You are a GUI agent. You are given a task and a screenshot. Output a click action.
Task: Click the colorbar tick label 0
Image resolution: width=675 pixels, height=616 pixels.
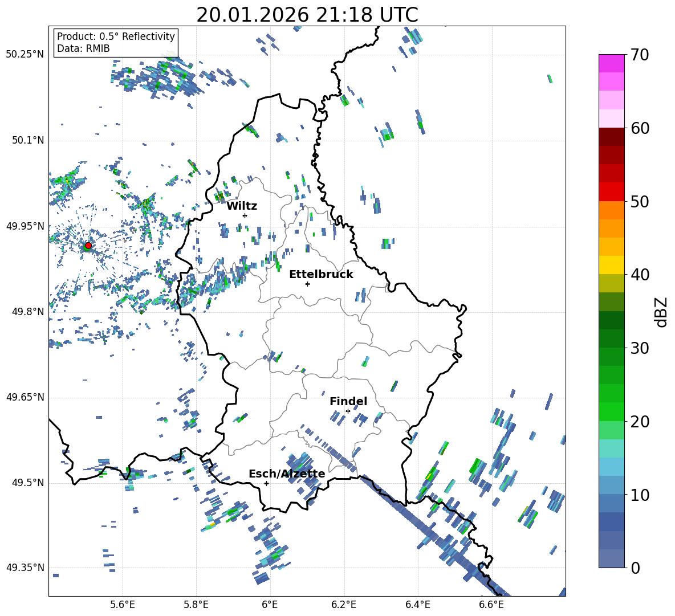pos(635,568)
